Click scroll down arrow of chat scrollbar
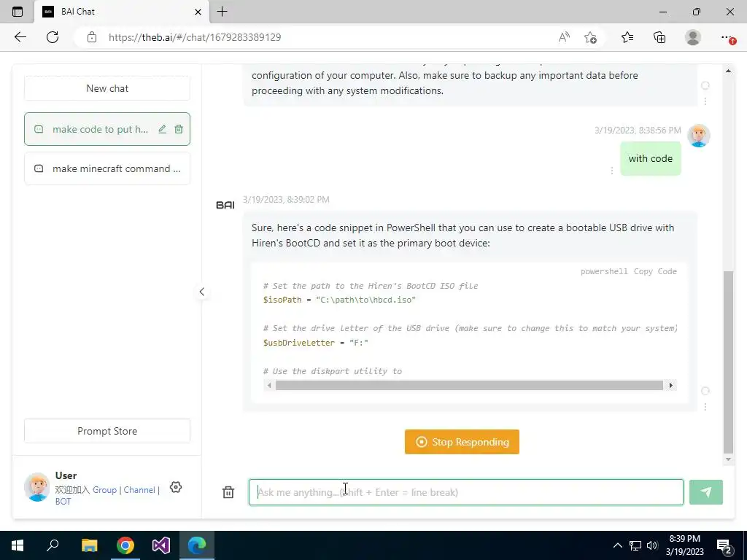Image resolution: width=747 pixels, height=560 pixels. pos(728,459)
